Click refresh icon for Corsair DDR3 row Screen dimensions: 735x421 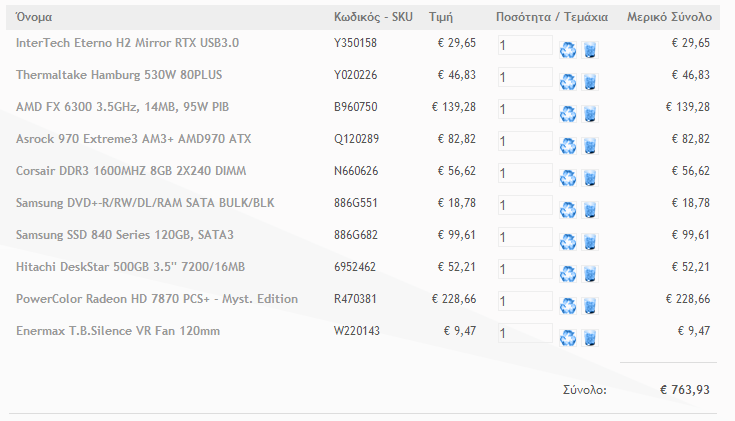(568, 178)
